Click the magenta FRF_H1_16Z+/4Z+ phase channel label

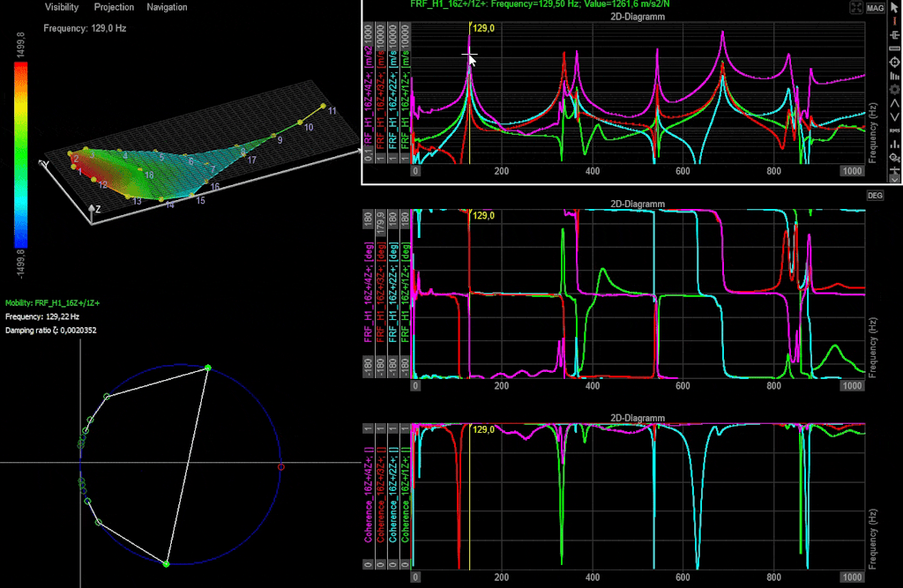click(368, 292)
